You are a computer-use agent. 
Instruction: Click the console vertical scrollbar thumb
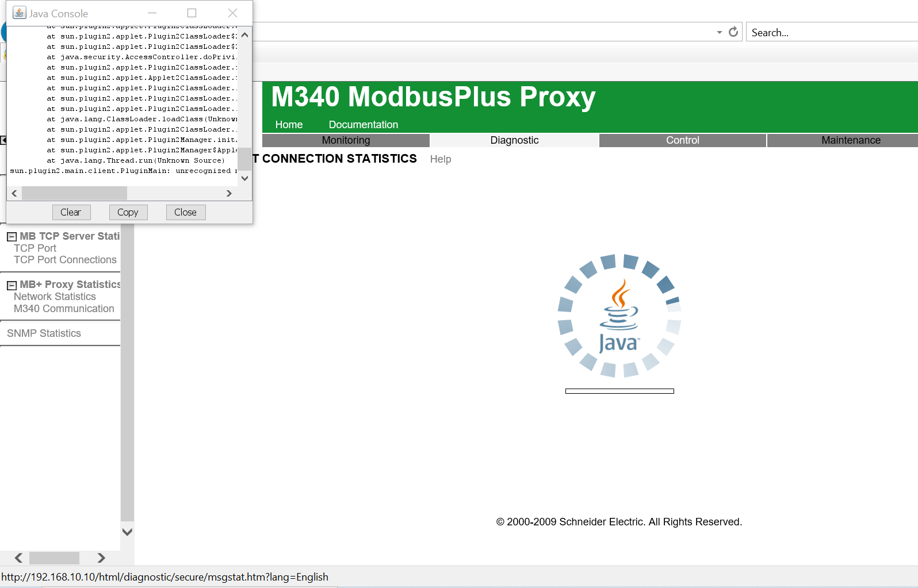click(245, 159)
